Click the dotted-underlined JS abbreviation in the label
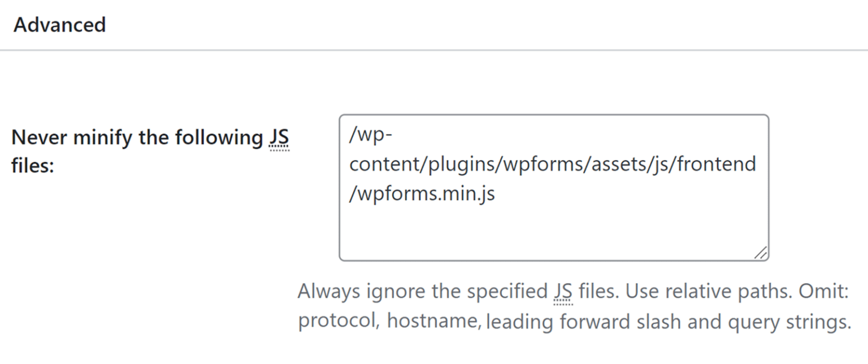 tap(279, 138)
